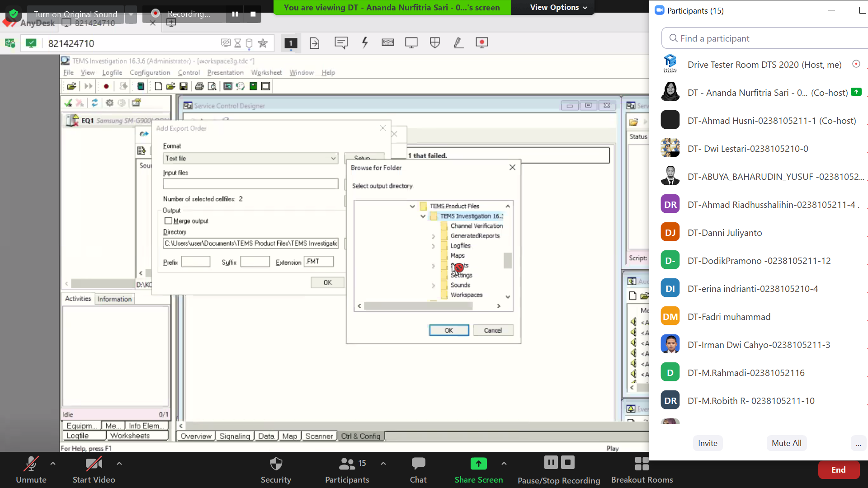Click AnyDesk keyboard icon
Image resolution: width=868 pixels, height=488 pixels.
coord(387,43)
